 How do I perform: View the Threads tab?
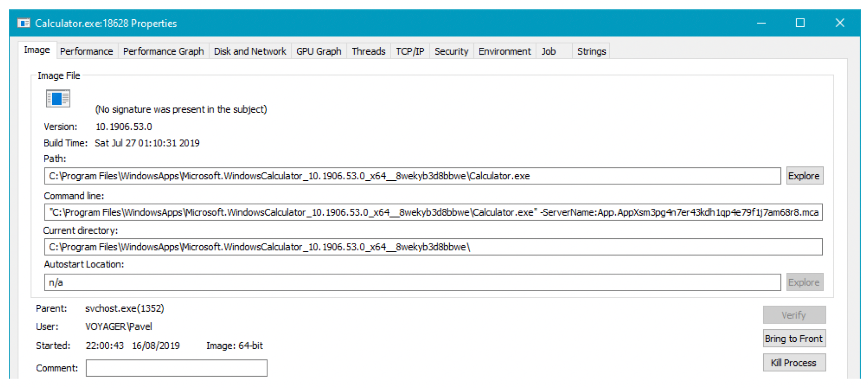tap(369, 51)
